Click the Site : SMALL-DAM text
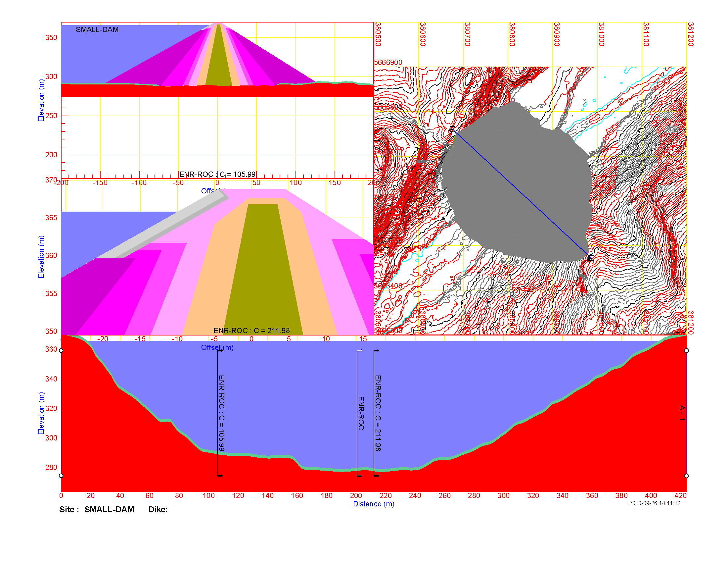728x563 pixels. pyautogui.click(x=97, y=509)
